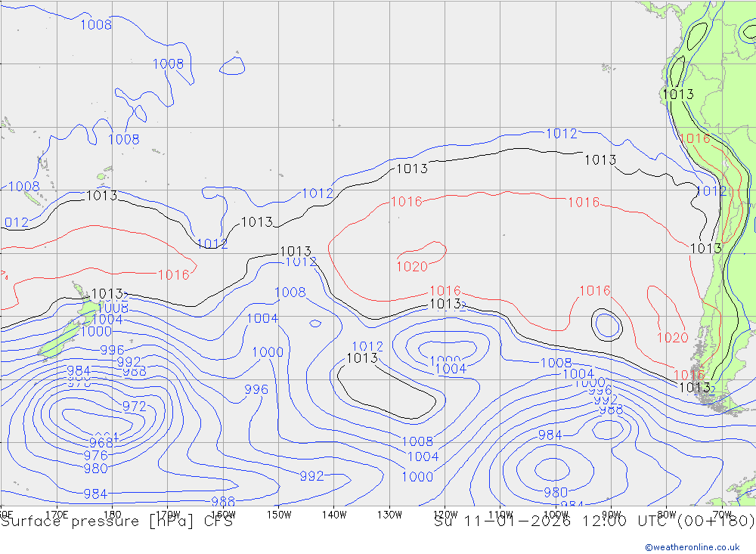The width and height of the screenshot is (756, 554).
Task: Click the 140W longitude axis label
Action: pyautogui.click(x=334, y=515)
